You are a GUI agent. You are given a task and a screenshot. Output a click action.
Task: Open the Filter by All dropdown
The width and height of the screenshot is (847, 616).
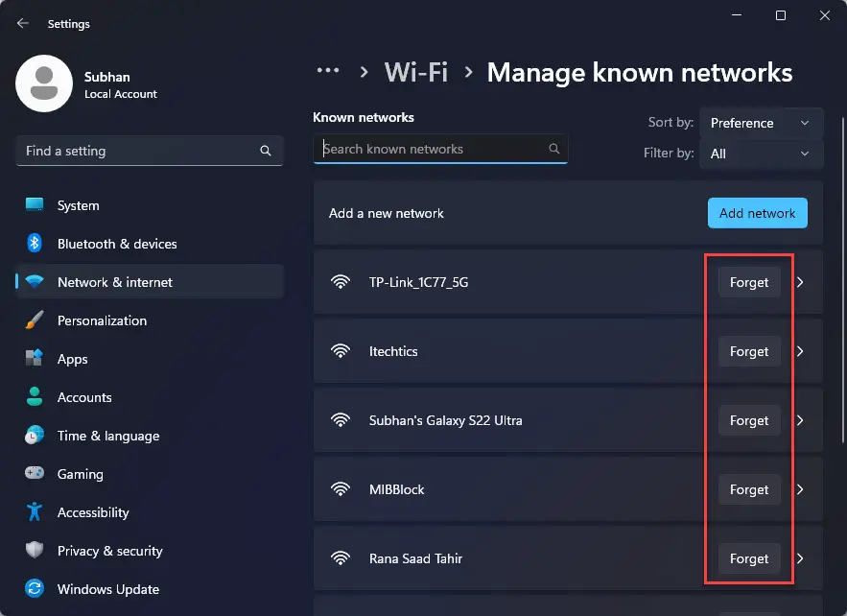coord(761,154)
